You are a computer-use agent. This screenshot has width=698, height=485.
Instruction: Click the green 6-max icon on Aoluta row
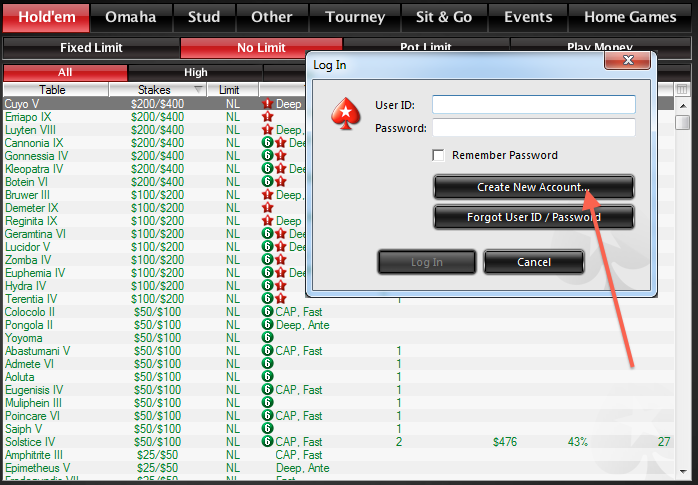pyautogui.click(x=267, y=377)
